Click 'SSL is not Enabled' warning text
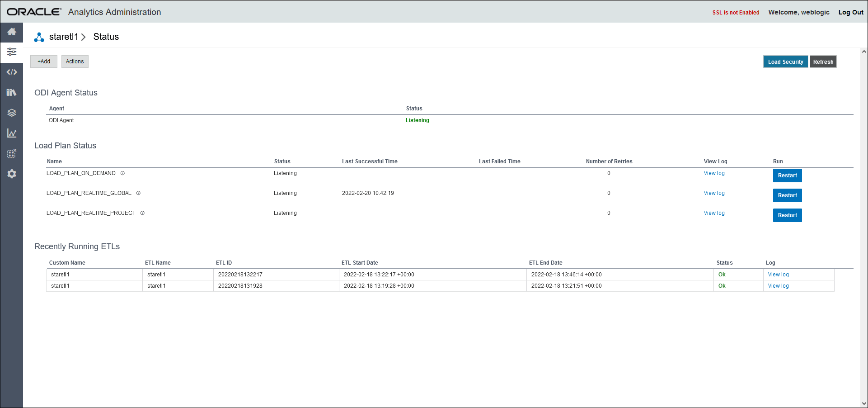Image resolution: width=868 pixels, height=408 pixels. [736, 13]
